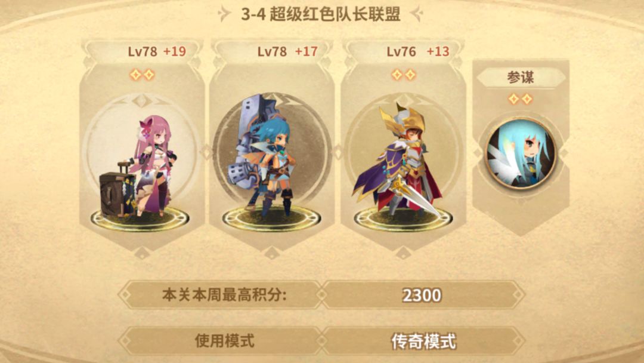Click the Lv78 +19 level badge
Image resolution: width=644 pixels, height=363 pixels.
click(157, 51)
